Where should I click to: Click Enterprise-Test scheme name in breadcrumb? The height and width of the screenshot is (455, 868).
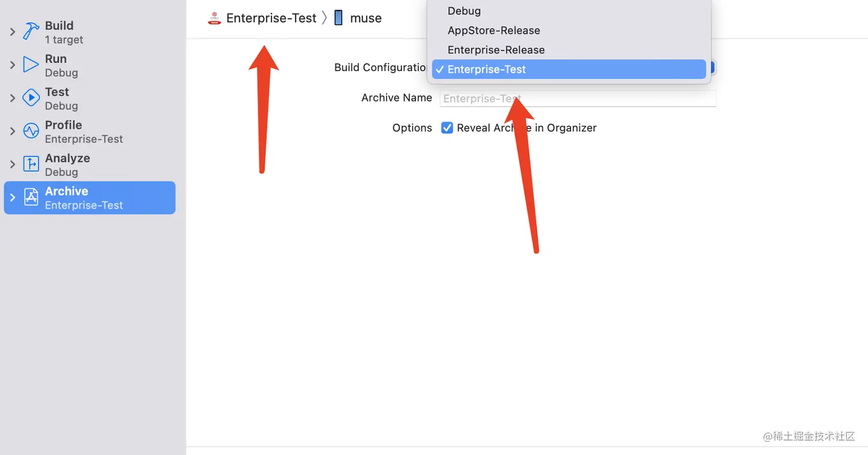[272, 18]
